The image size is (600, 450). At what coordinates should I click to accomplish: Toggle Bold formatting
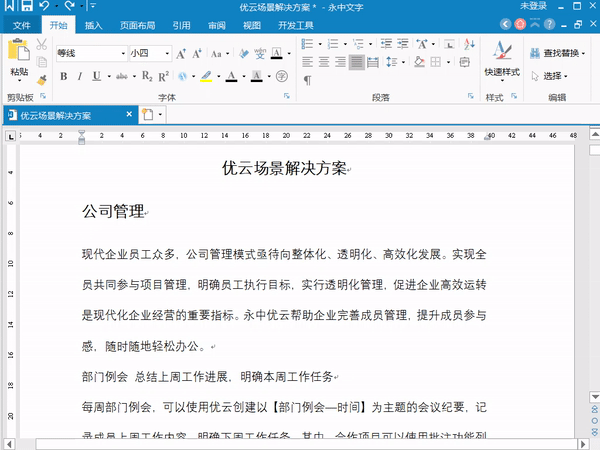click(x=64, y=76)
